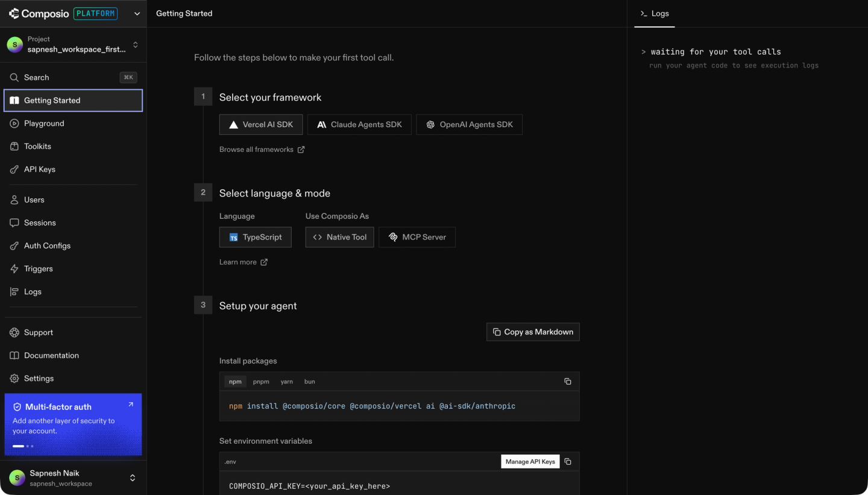
Task: Select OpenAI Agents SDK framework
Action: (x=470, y=125)
